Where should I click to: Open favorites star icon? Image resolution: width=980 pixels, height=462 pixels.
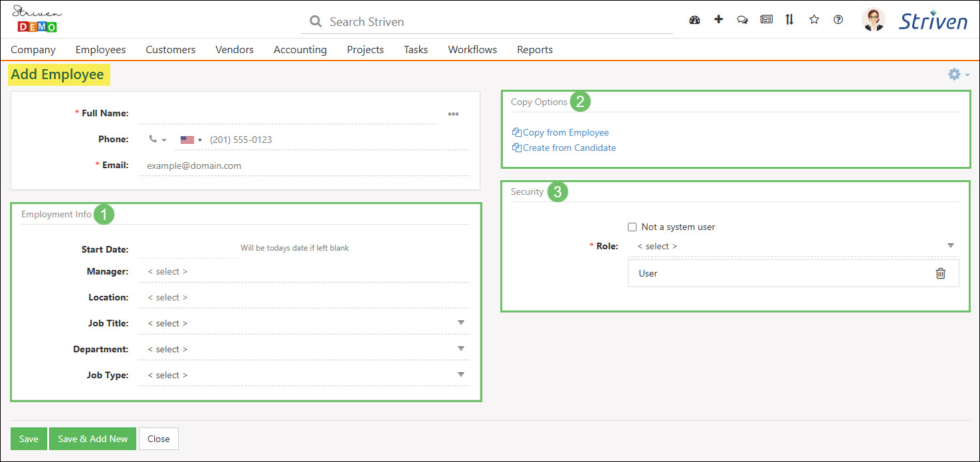point(814,20)
